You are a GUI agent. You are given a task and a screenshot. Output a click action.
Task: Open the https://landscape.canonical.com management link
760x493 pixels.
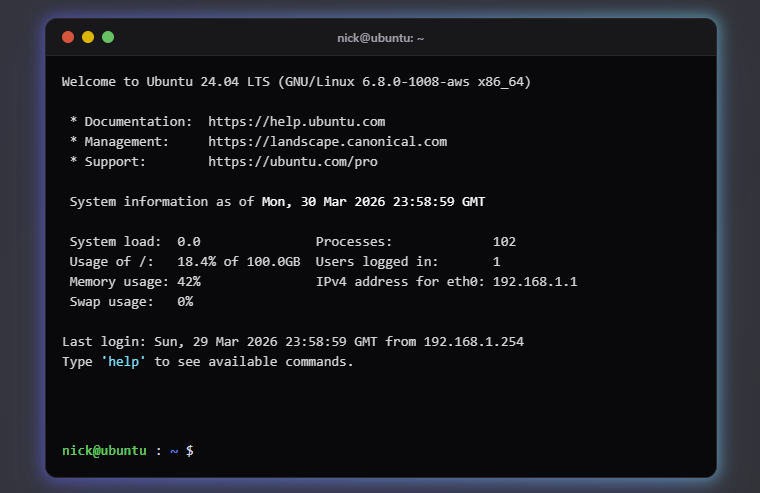pos(327,142)
